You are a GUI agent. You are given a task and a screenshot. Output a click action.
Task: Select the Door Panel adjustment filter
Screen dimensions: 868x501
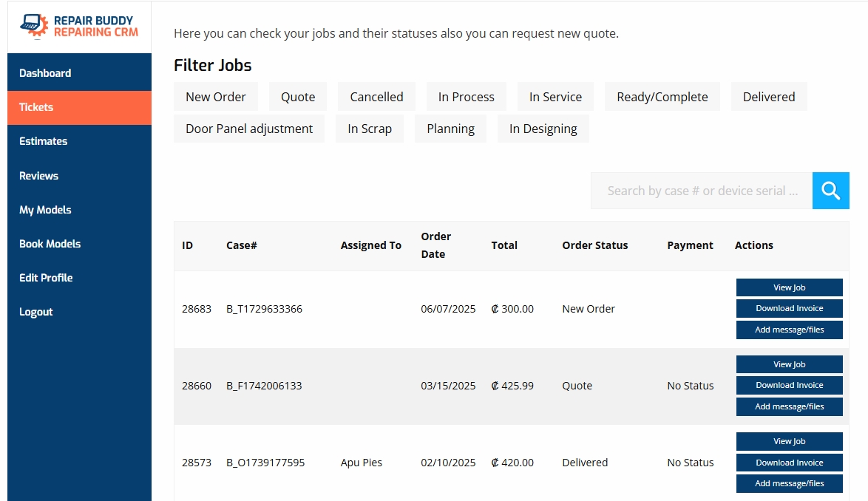click(248, 129)
